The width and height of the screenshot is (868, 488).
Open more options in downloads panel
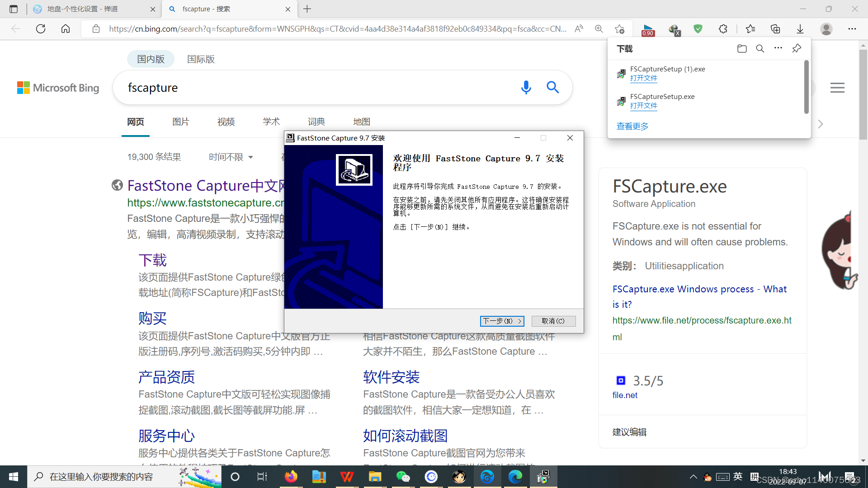[778, 48]
